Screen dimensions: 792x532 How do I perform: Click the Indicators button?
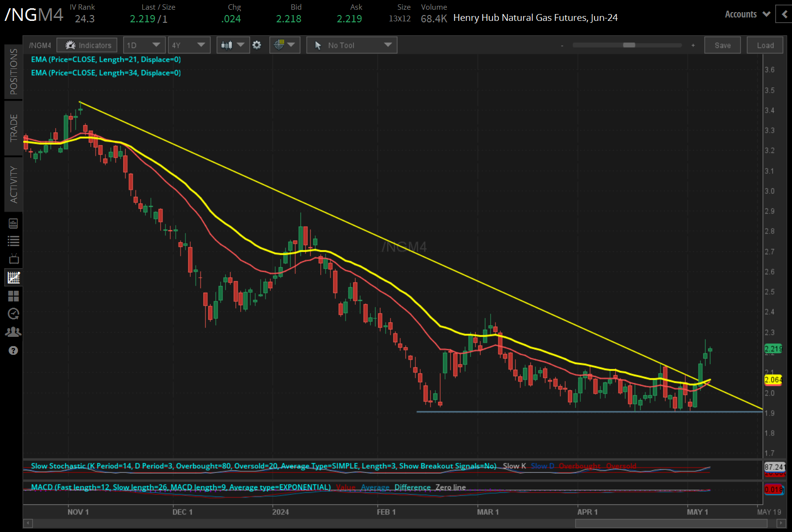pyautogui.click(x=87, y=45)
